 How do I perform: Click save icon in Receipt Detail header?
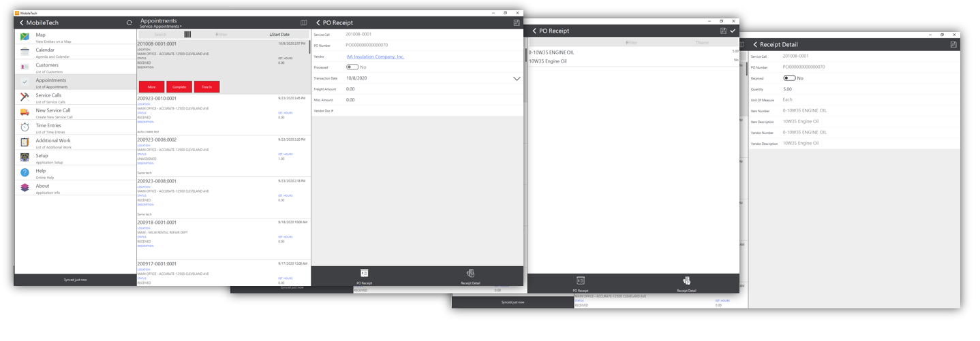pos(953,44)
